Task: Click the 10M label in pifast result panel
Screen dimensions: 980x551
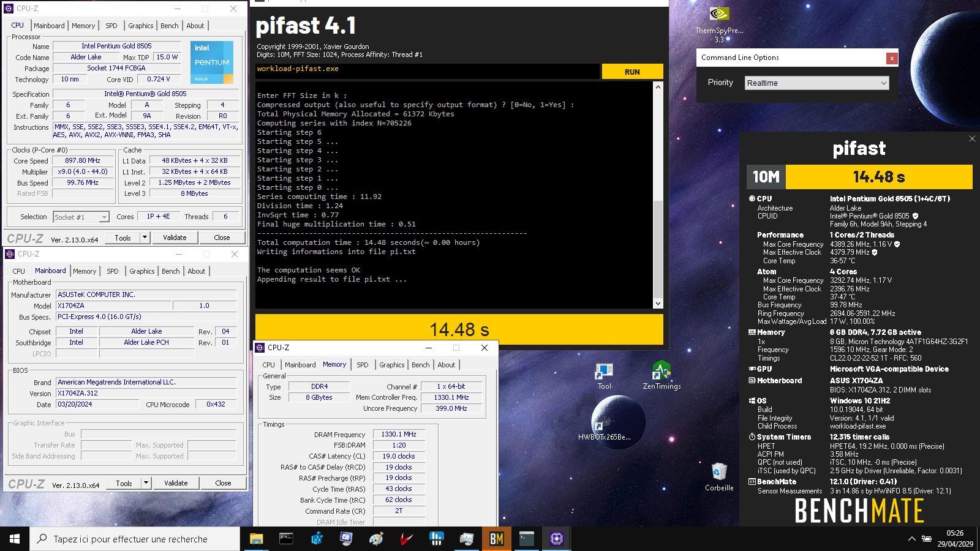Action: pos(766,177)
